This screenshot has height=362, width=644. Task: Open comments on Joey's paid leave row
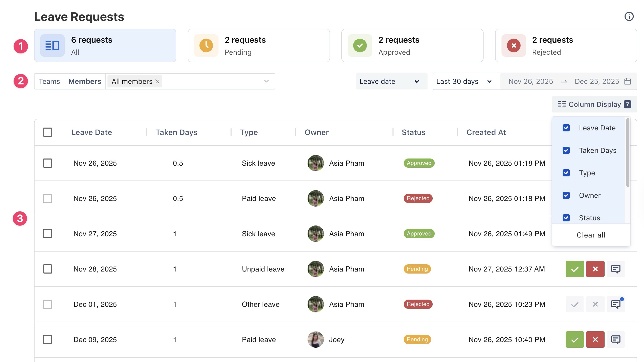[x=615, y=340]
